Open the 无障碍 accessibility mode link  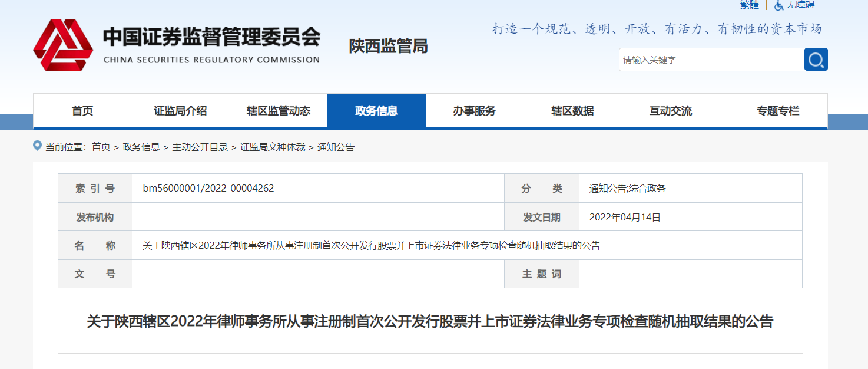point(800,5)
